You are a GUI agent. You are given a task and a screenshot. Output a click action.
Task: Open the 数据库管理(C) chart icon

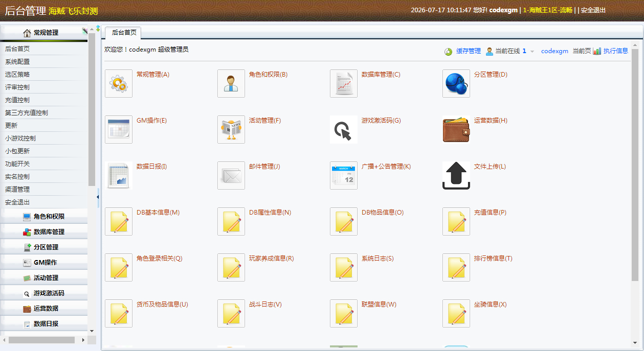pos(344,83)
